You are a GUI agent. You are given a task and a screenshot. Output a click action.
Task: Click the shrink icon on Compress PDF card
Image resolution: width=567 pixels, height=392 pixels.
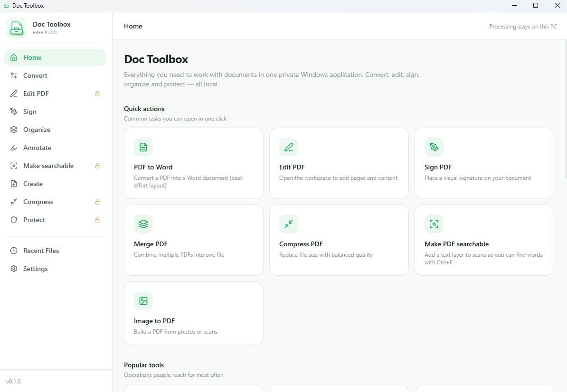(289, 224)
